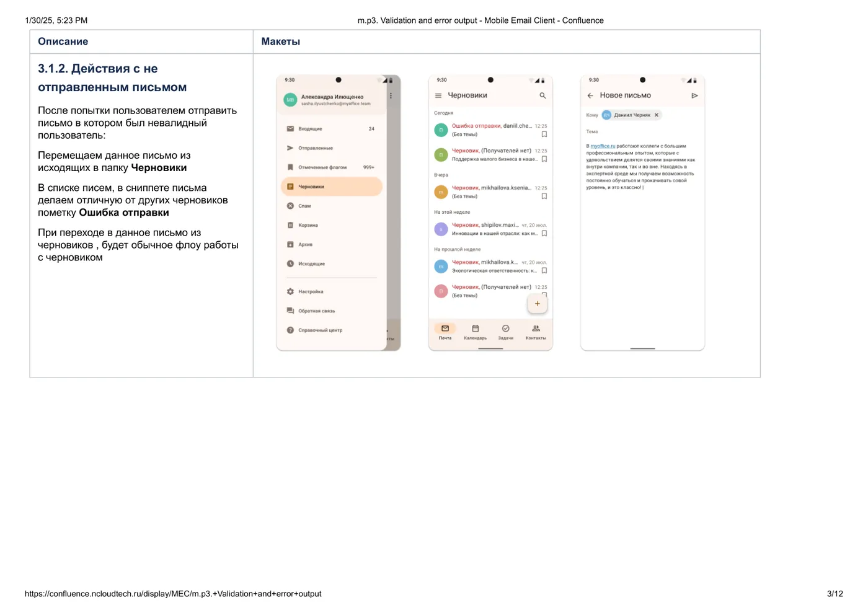This screenshot has height=613, width=868.
Task: Open the Ошибка отправки, daniil.che message
Action: [490, 130]
